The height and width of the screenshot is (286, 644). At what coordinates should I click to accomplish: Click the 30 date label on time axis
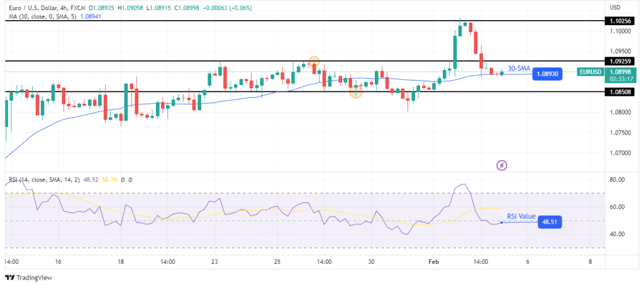point(371,261)
